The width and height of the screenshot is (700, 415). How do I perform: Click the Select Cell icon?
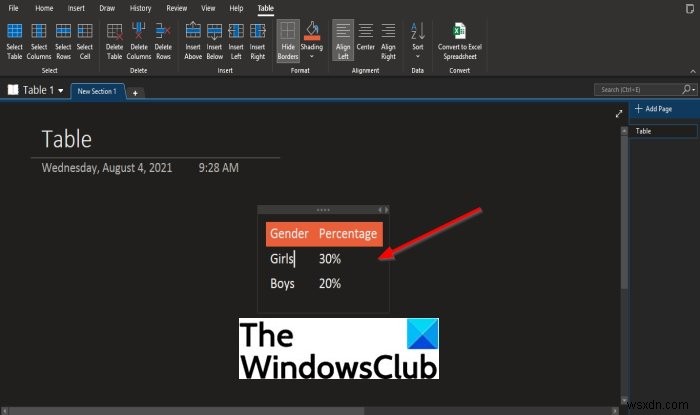(85, 31)
